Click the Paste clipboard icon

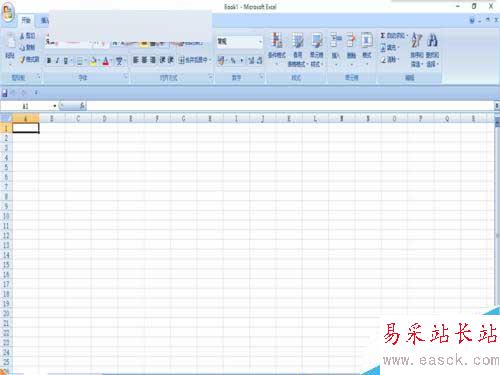click(x=10, y=41)
